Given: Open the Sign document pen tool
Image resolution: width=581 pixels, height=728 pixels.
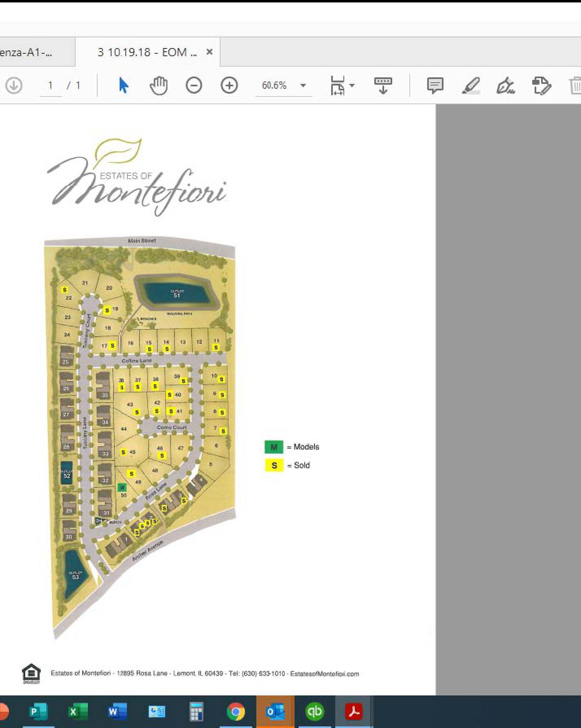Looking at the screenshot, I should point(506,86).
